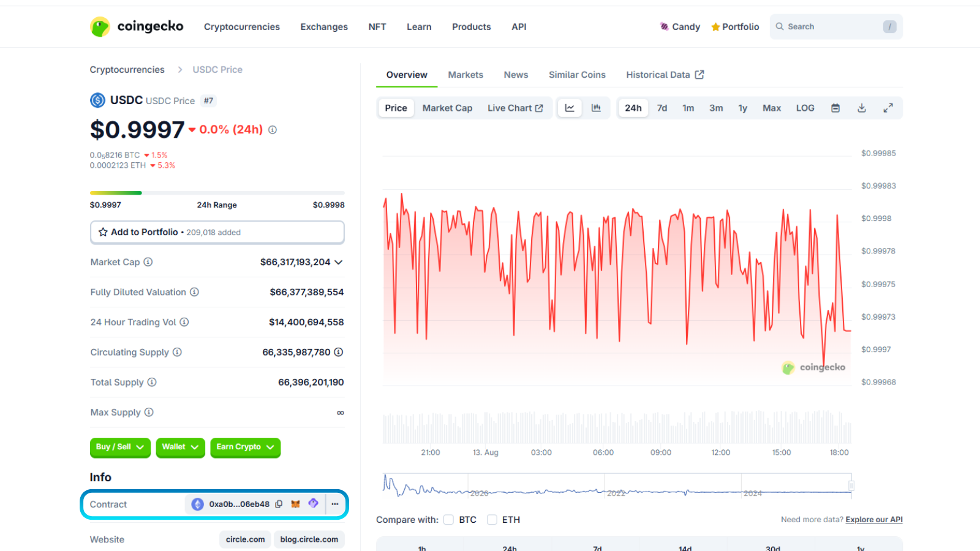Select the 24h chart range
Image resolution: width=980 pixels, height=551 pixels.
(633, 108)
